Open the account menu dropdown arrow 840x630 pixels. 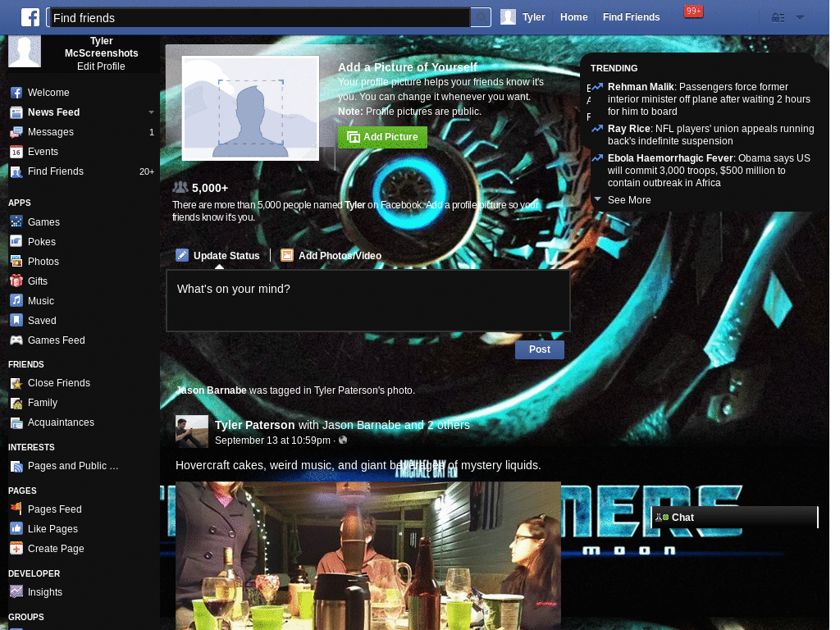[x=800, y=18]
